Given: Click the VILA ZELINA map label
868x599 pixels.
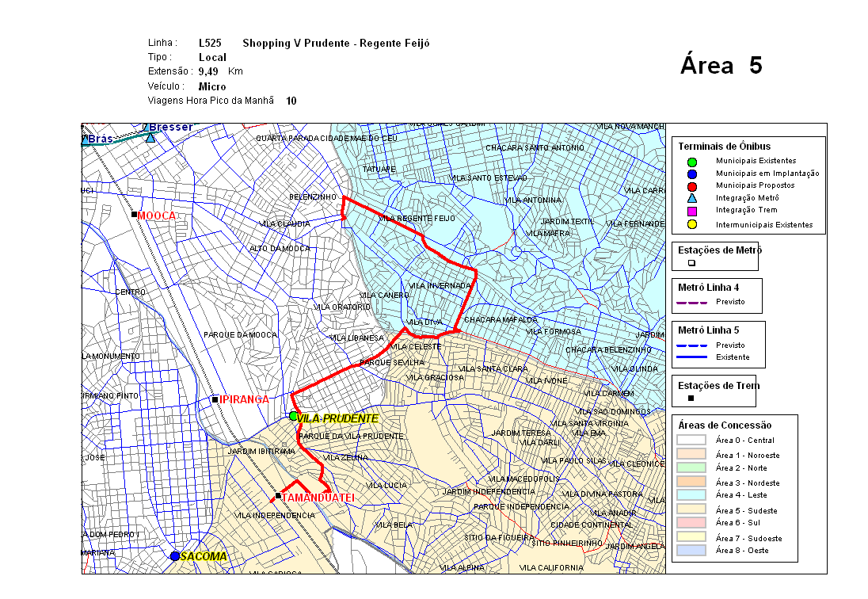Looking at the screenshot, I should 345,458.
